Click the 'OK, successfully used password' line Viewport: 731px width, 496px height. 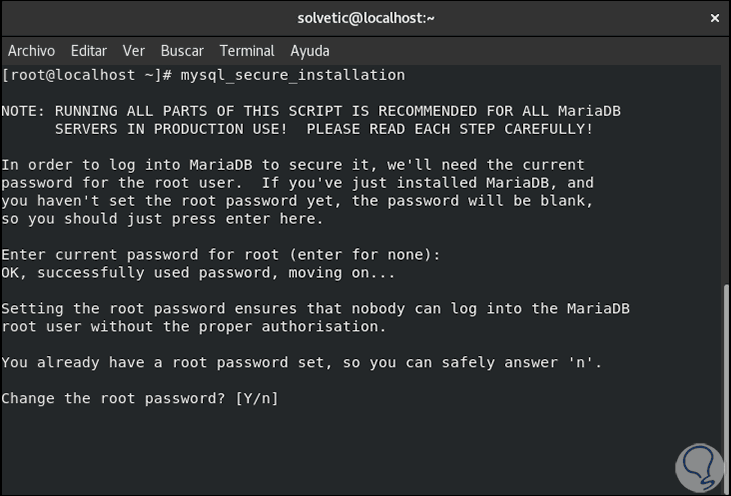coord(199,273)
